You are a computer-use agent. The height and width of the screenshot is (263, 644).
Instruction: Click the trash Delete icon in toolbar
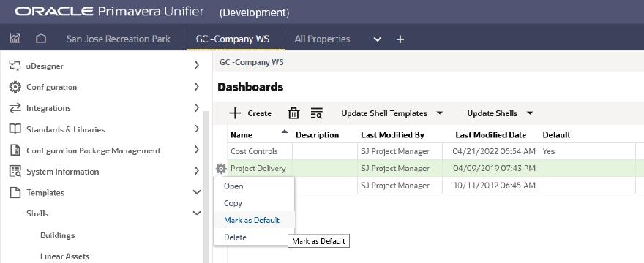(x=293, y=113)
